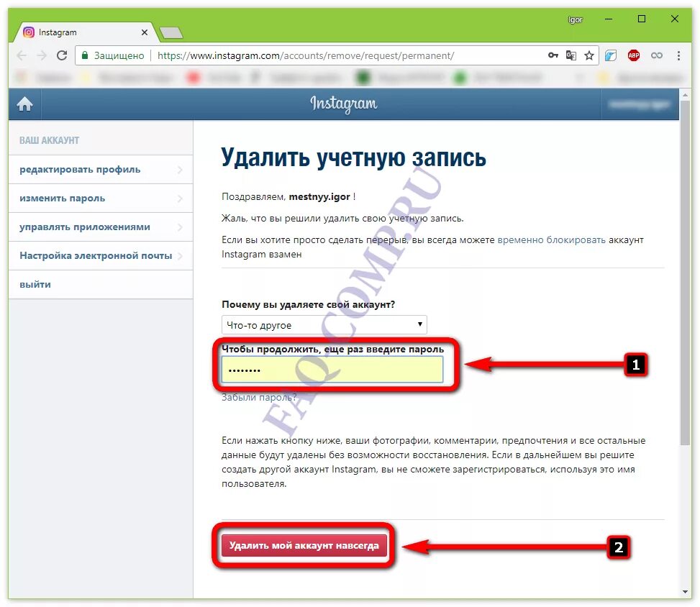
Task: Click the vertical scrollbar thumb
Action: [x=686, y=273]
